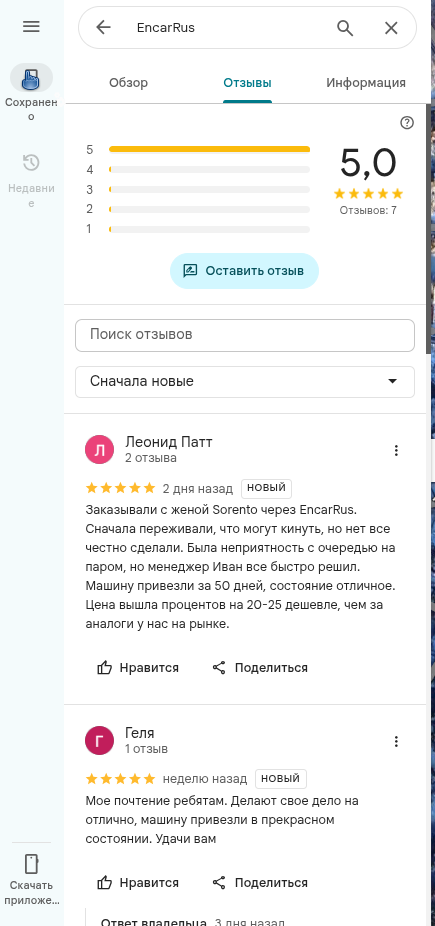
Task: Go back with the arrow icon
Action: pos(103,27)
